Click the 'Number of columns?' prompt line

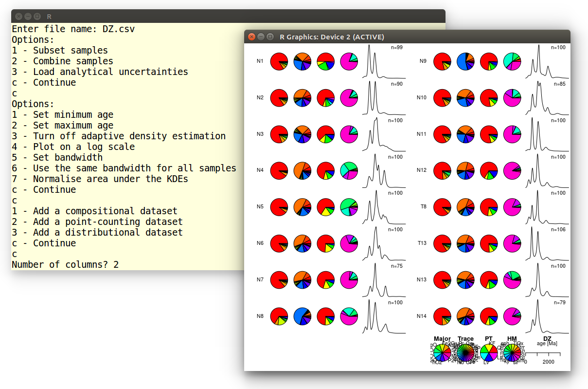pyautogui.click(x=65, y=264)
